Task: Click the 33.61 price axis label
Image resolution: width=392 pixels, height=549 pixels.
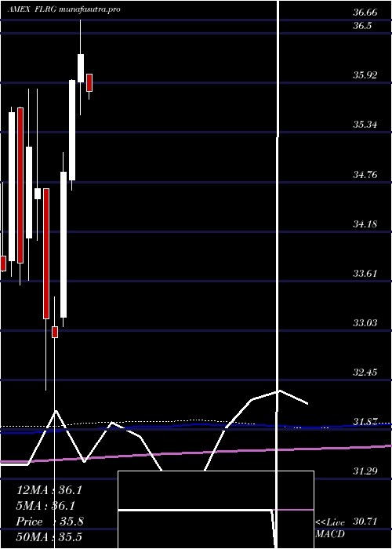Action: click(x=365, y=273)
